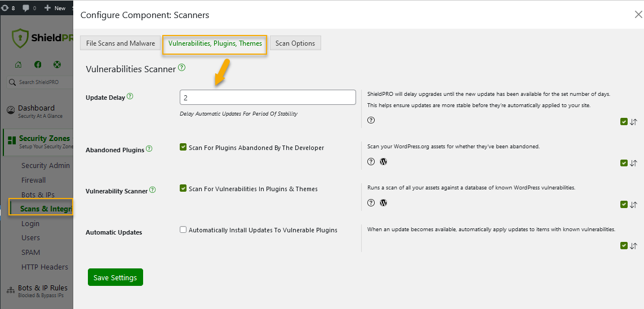Toggle green checkbox at right of Abandoned Plugins row
The width and height of the screenshot is (644, 309).
click(624, 163)
